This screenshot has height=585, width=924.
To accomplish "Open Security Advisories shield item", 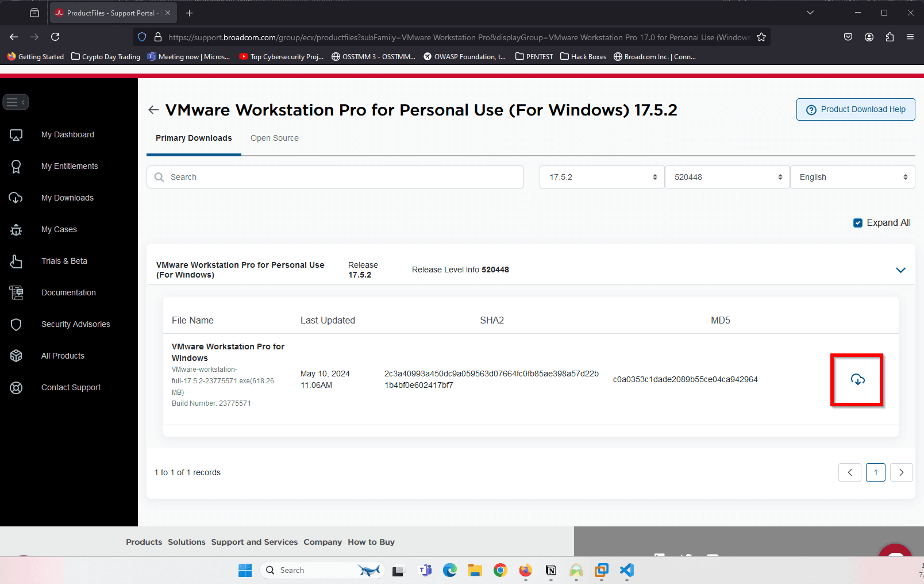I will coord(75,324).
